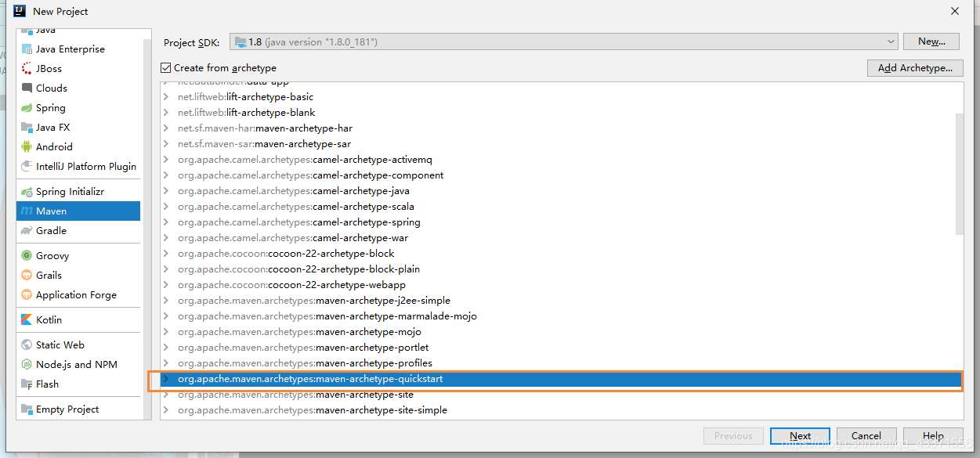Close the New Project dialog

click(x=955, y=11)
